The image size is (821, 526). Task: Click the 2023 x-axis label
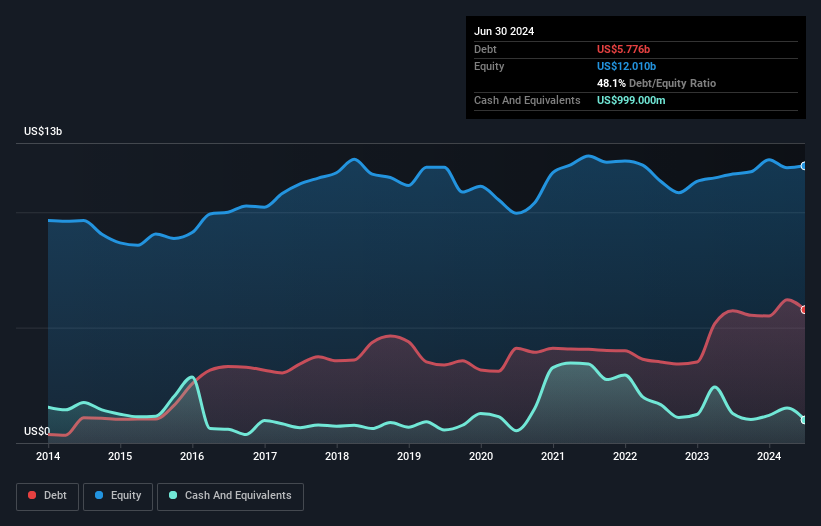[697, 456]
